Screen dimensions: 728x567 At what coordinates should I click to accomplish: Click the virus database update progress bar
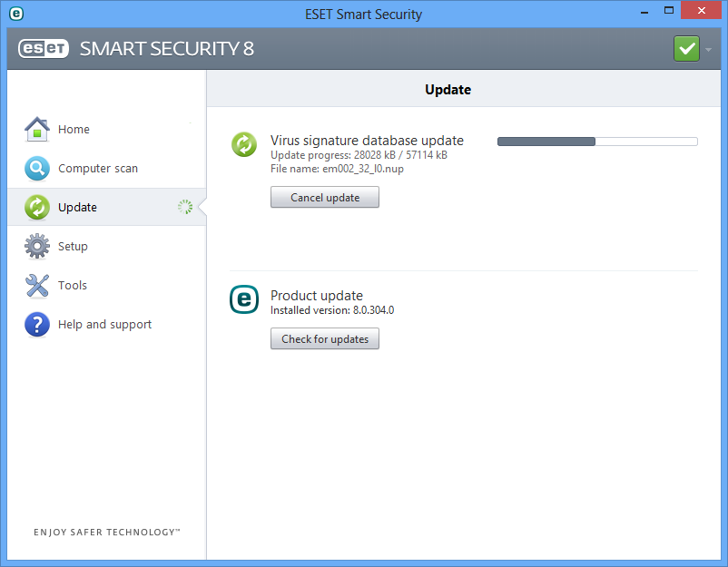click(596, 142)
